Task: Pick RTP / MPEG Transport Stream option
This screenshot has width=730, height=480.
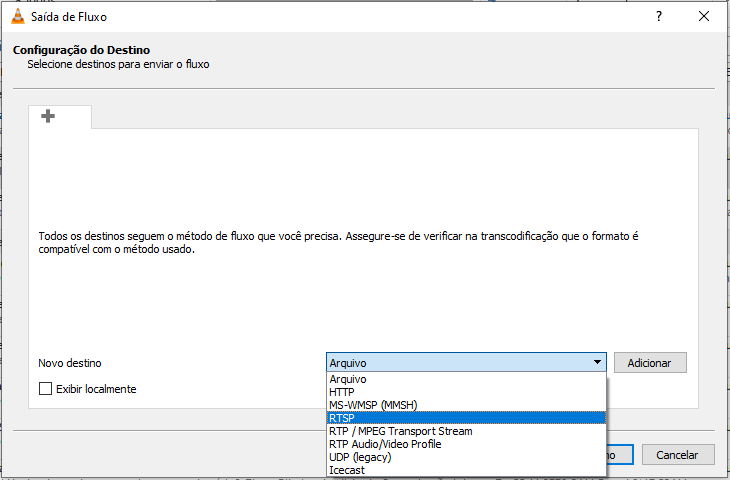Action: [x=466, y=431]
